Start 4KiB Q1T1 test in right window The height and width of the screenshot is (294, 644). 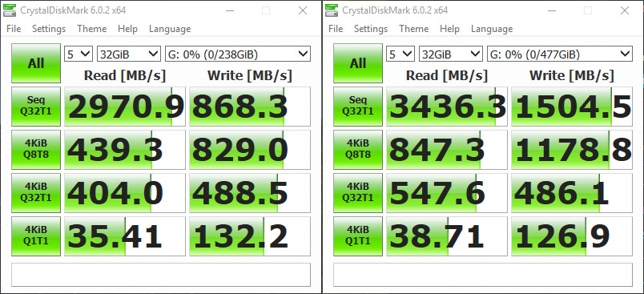click(358, 236)
